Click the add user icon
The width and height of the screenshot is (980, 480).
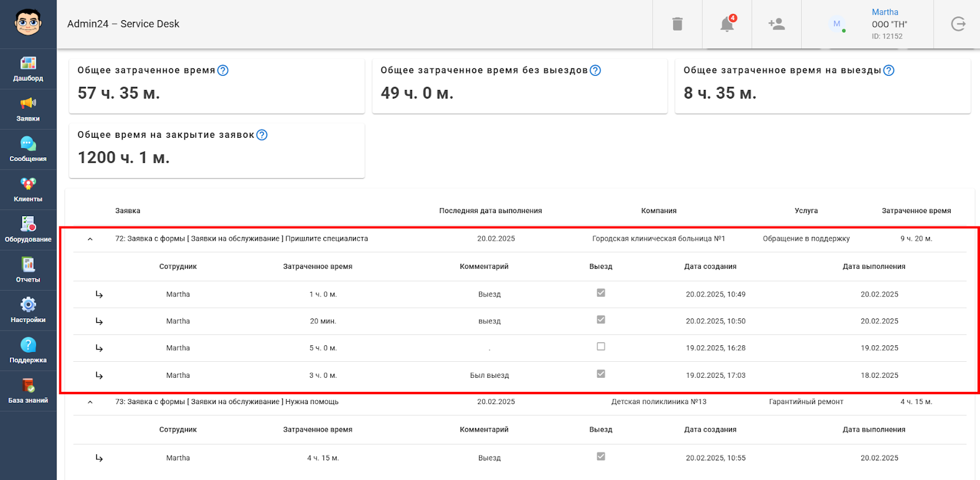(776, 24)
